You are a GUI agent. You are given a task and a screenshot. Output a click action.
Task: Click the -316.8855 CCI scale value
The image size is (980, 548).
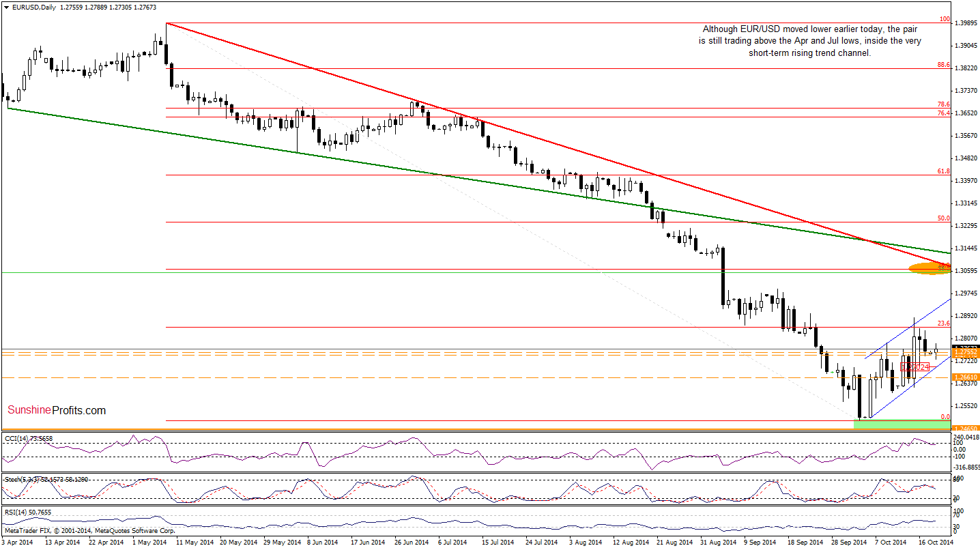pos(965,468)
